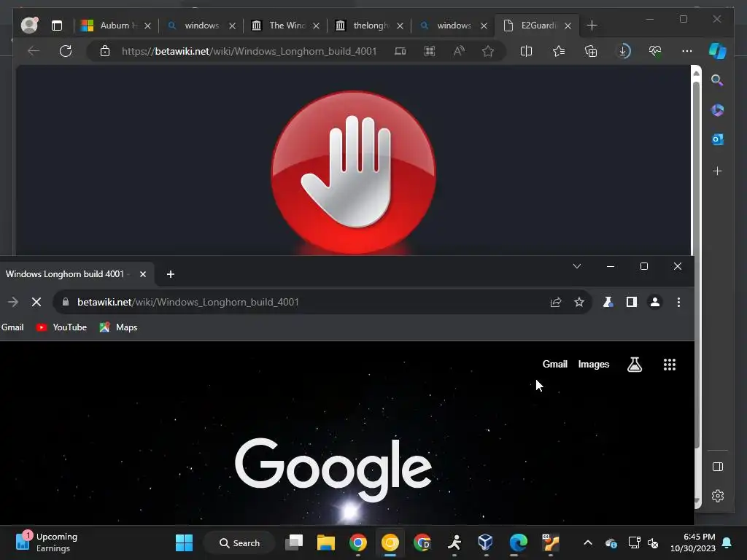Screen dimensions: 747x560
Task: Open Chrome three-dot menu
Action: coord(679,302)
